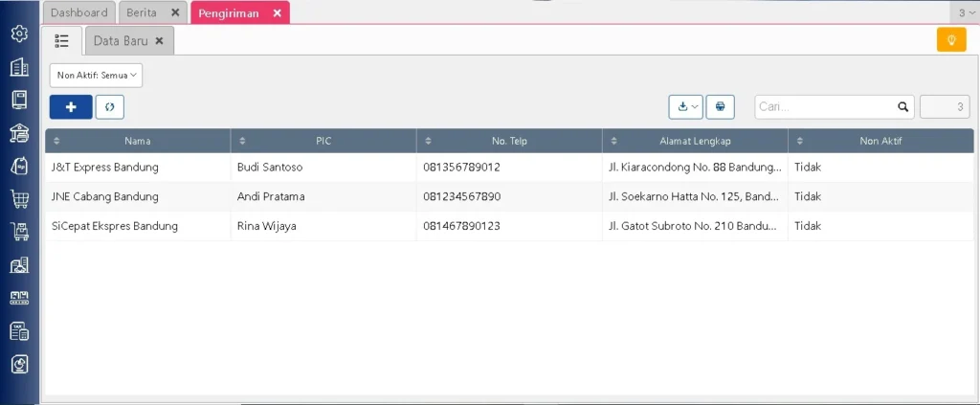The width and height of the screenshot is (980, 405).
Task: Open the Non Aktif: Semua filter dropdown
Action: (97, 75)
